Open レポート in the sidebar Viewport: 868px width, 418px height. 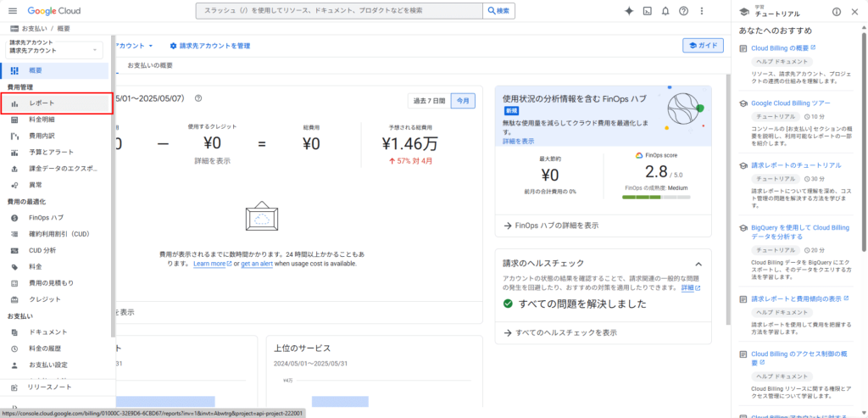tap(57, 103)
